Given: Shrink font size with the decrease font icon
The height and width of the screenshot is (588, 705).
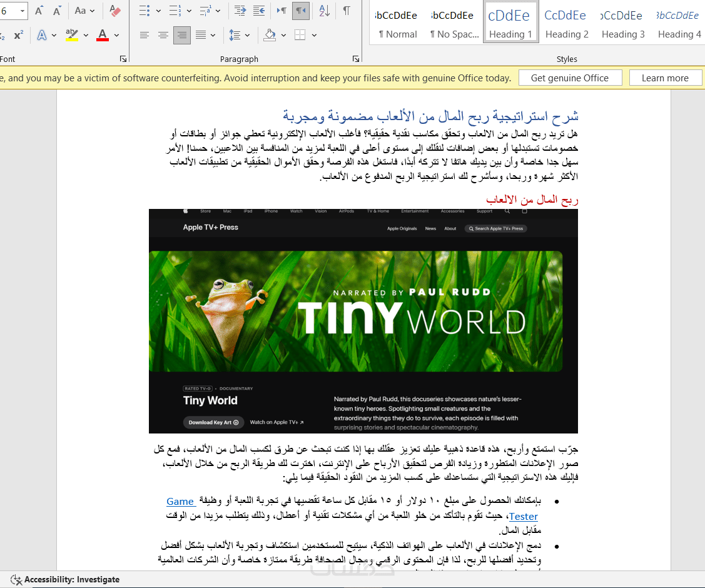Looking at the screenshot, I should [x=57, y=11].
